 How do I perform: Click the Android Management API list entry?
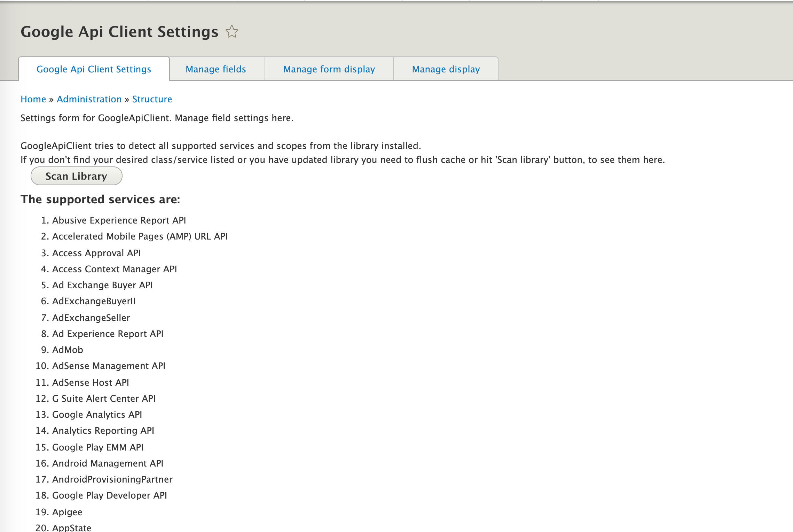[108, 463]
